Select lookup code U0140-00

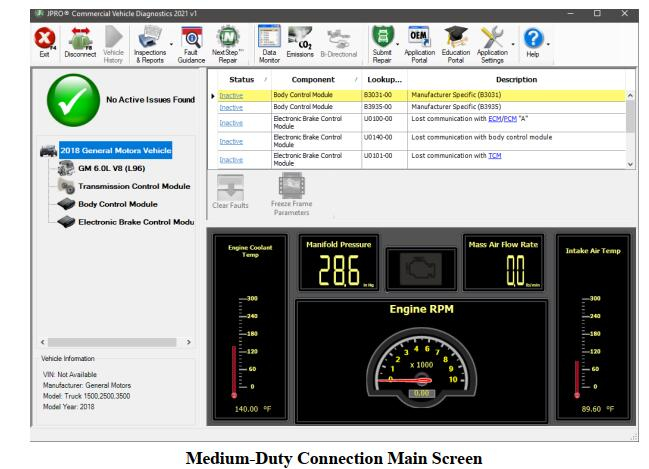pos(377,137)
